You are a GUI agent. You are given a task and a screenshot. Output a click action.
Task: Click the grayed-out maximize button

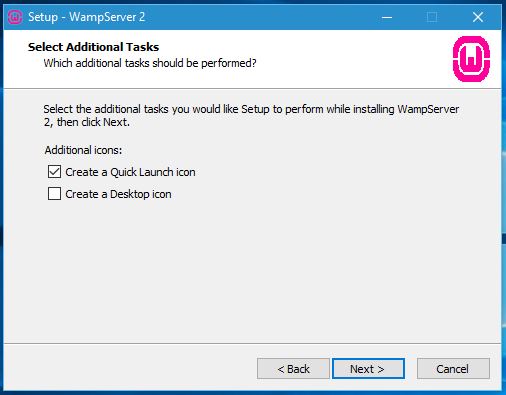point(432,17)
